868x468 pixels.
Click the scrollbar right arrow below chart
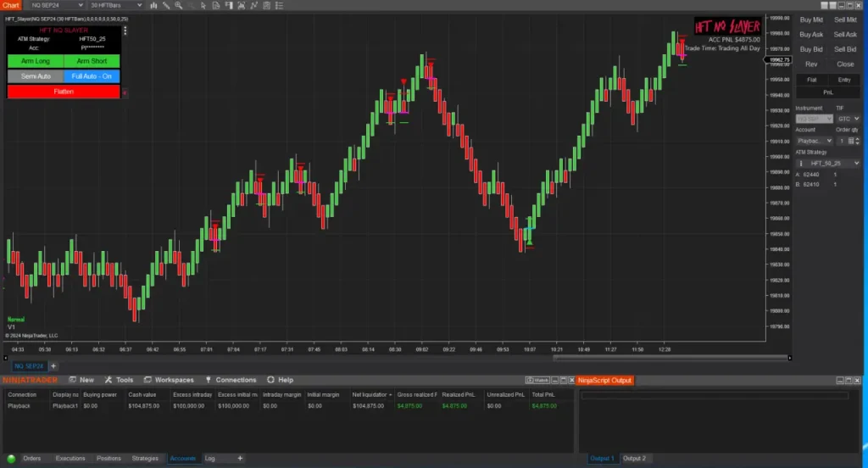point(789,358)
